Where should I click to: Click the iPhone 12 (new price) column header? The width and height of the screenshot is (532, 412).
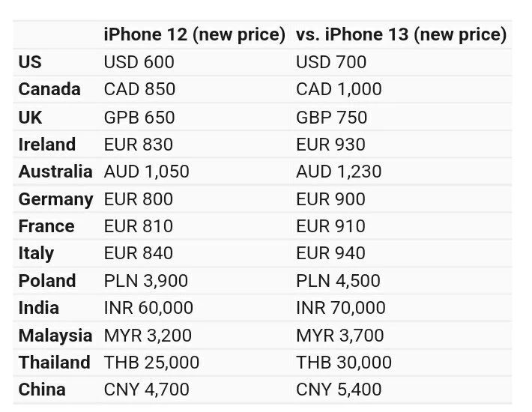click(x=194, y=34)
